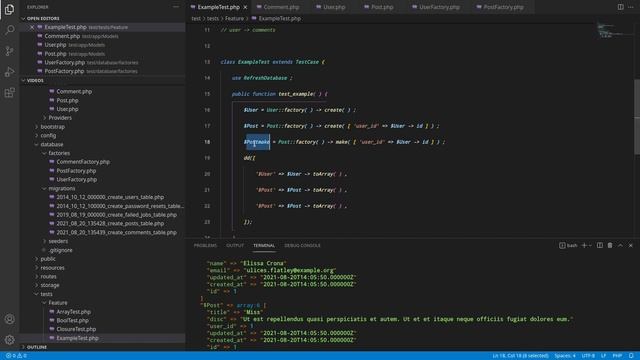Close the ExampleTest.php editor tab
Image resolution: width=640 pixels, height=360 pixels.
(x=245, y=7)
